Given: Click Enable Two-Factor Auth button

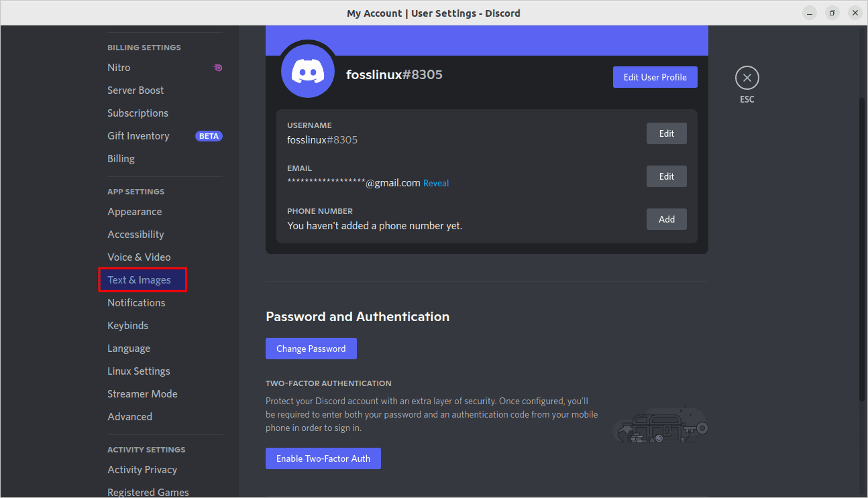Looking at the screenshot, I should point(323,458).
